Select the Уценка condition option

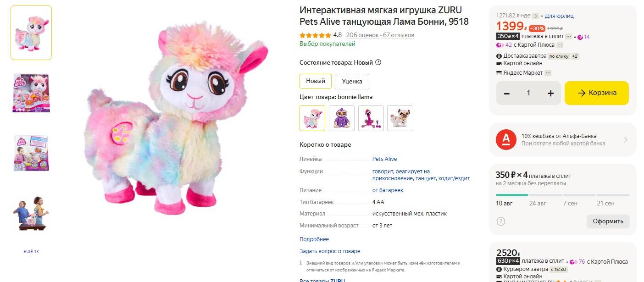pos(352,81)
